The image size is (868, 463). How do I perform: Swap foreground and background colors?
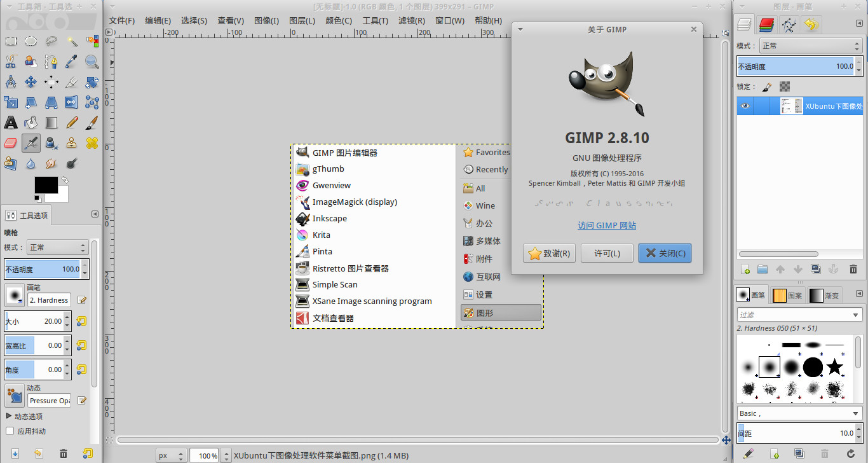tap(65, 181)
